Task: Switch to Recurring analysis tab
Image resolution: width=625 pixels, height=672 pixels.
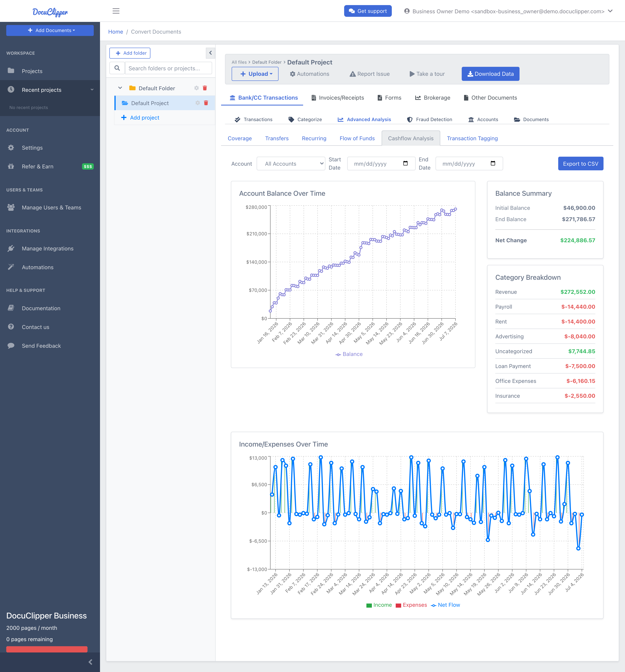Action: [x=314, y=138]
